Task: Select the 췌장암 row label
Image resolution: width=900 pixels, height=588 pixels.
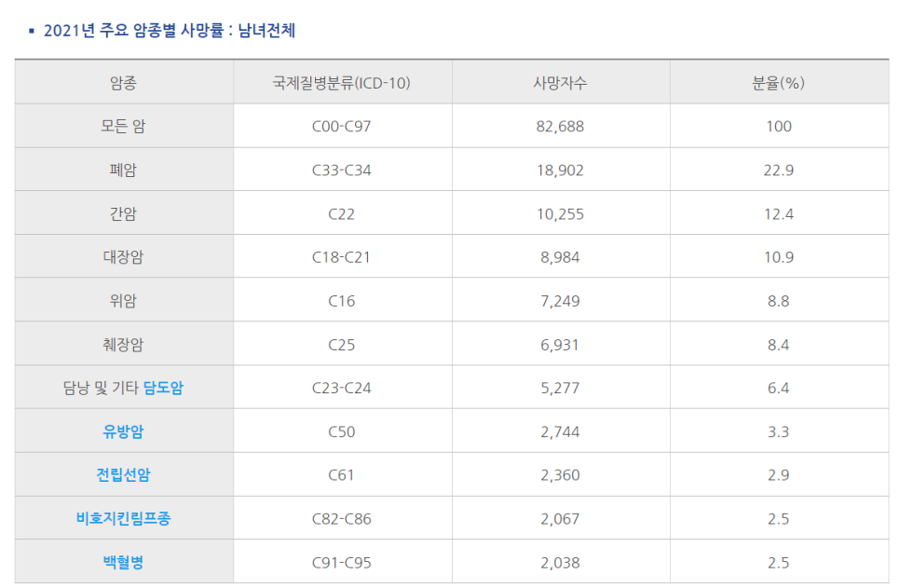Action: tap(123, 345)
